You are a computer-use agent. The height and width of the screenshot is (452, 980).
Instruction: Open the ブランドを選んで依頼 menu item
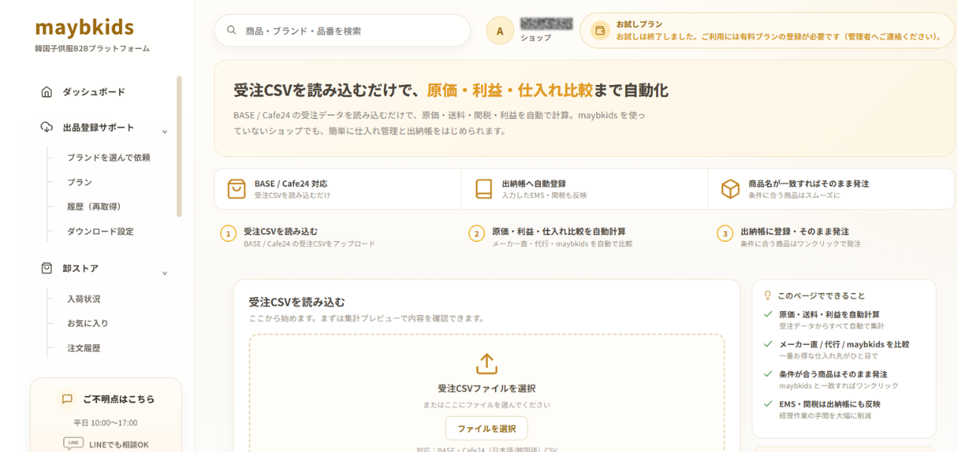pos(109,157)
